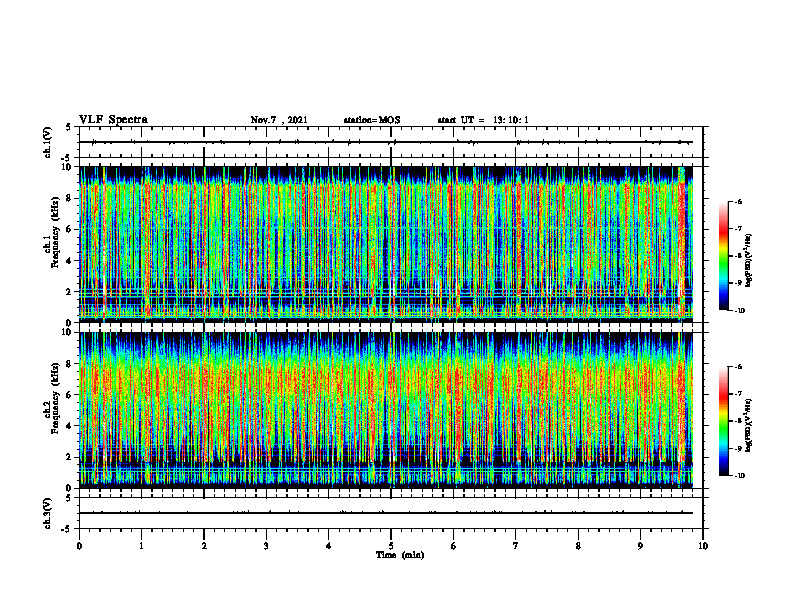Viewport: 792px width, 612px height.
Task: Click the ch.2 colorbar "-10" tick label
Action: pos(739,476)
